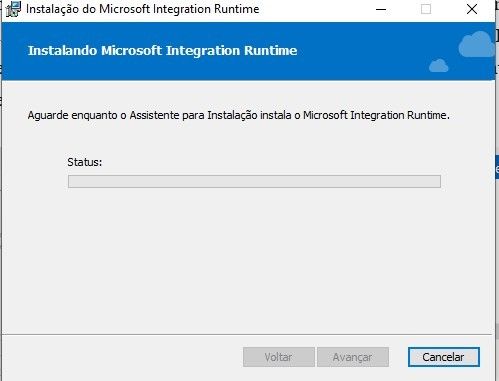The height and width of the screenshot is (381, 499).
Task: Click the grayed-out Voltar button
Action: click(x=279, y=357)
